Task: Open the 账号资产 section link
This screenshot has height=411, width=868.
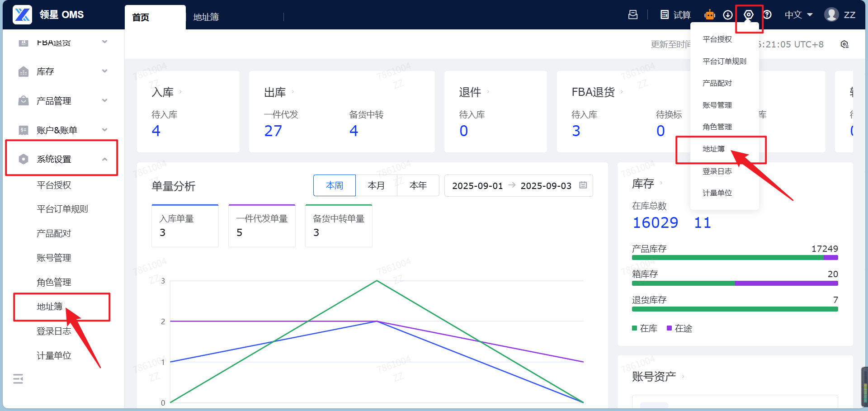Action: click(654, 376)
